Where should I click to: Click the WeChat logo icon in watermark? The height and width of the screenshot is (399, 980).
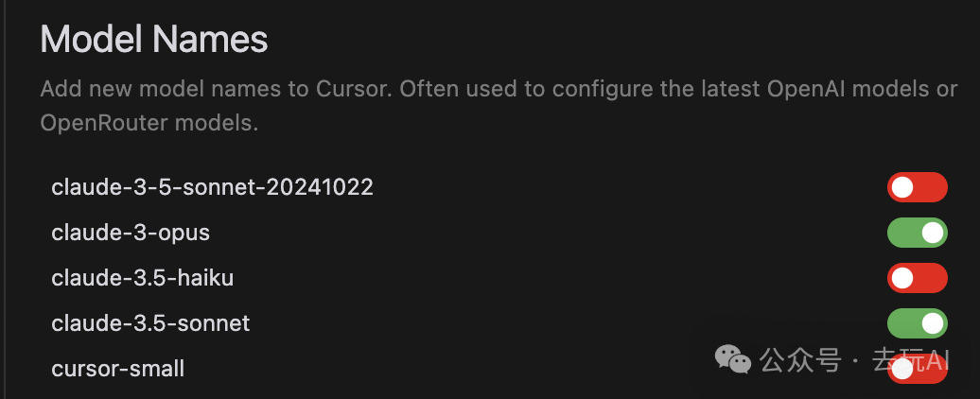click(x=733, y=360)
